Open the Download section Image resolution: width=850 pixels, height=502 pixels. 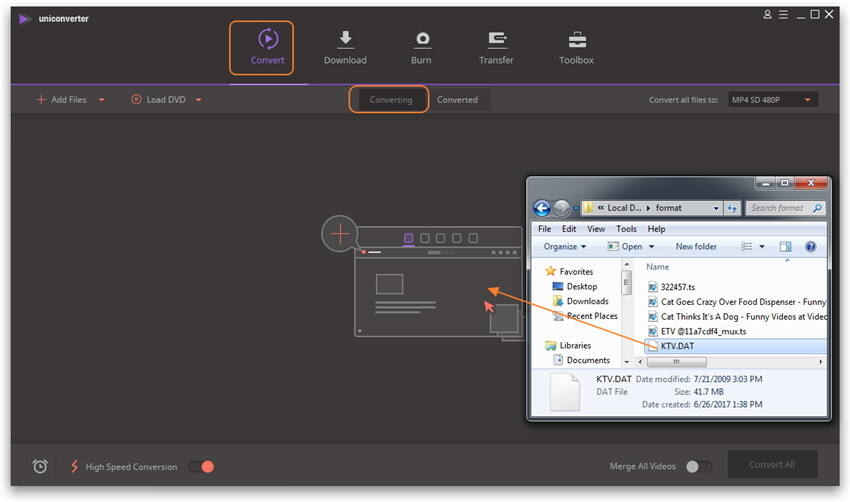coord(345,48)
